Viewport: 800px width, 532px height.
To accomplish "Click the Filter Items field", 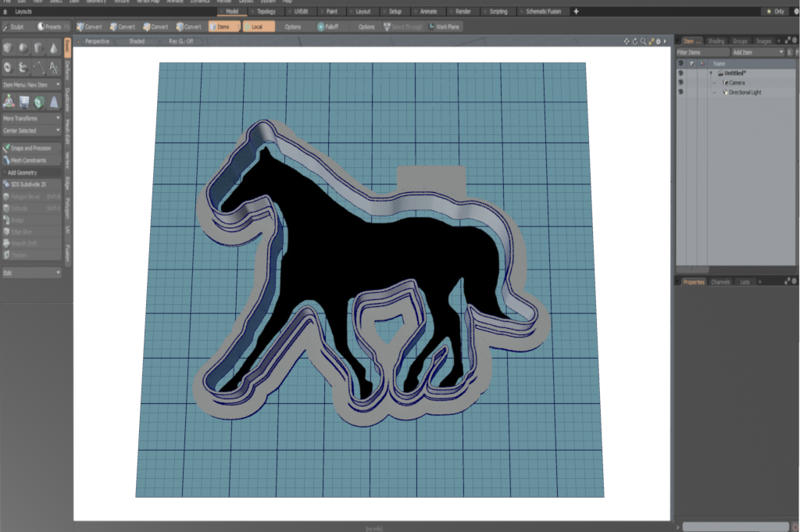I will [x=699, y=52].
